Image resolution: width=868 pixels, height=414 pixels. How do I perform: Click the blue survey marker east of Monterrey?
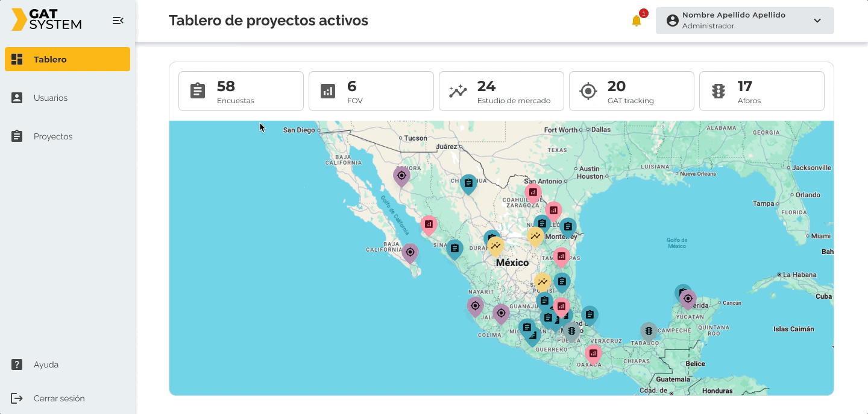(x=568, y=227)
